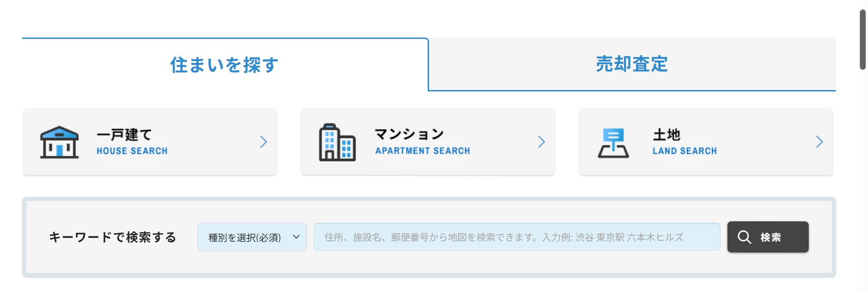Switch to the 住まいを探す tab
This screenshot has width=868, height=291.
point(225,65)
